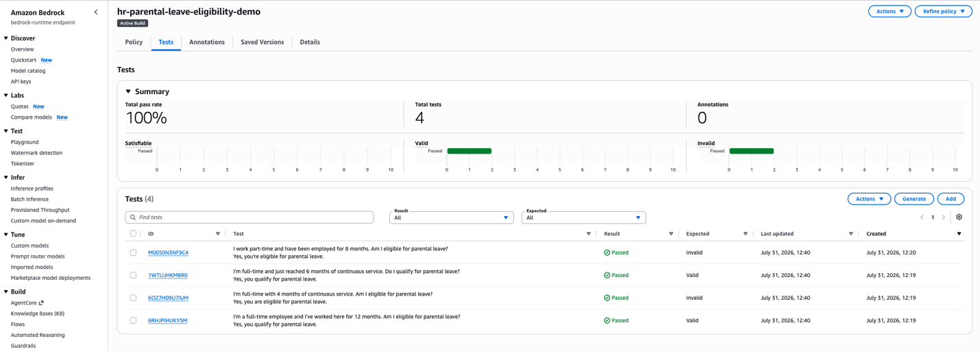
Task: Switch to the Policy tab
Action: point(134,42)
